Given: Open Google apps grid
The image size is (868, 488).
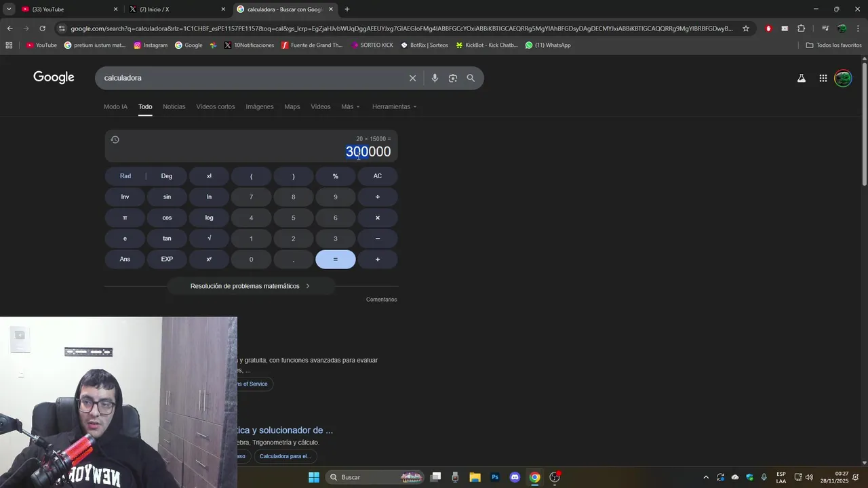Looking at the screenshot, I should click(x=823, y=78).
